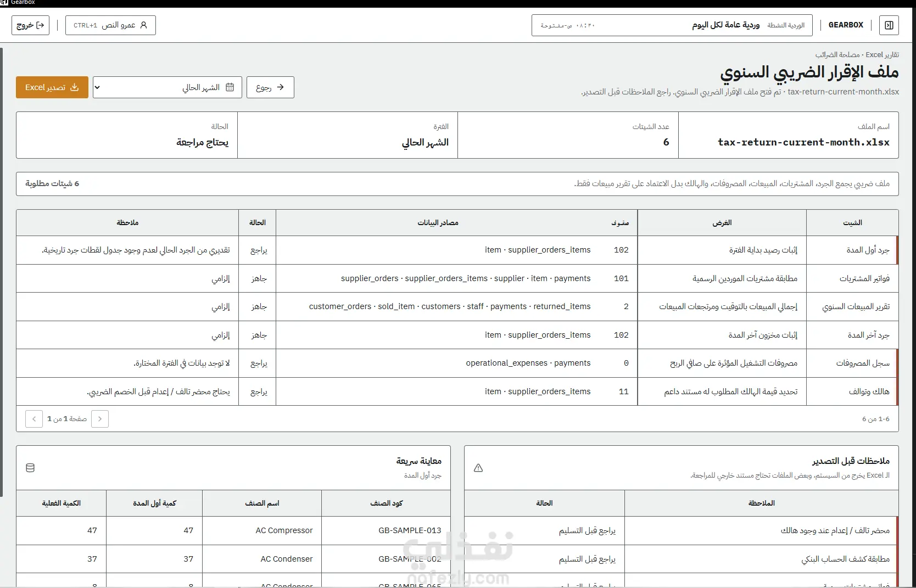The height and width of the screenshot is (588, 916).
Task: Click the رجوع back button
Action: (270, 87)
